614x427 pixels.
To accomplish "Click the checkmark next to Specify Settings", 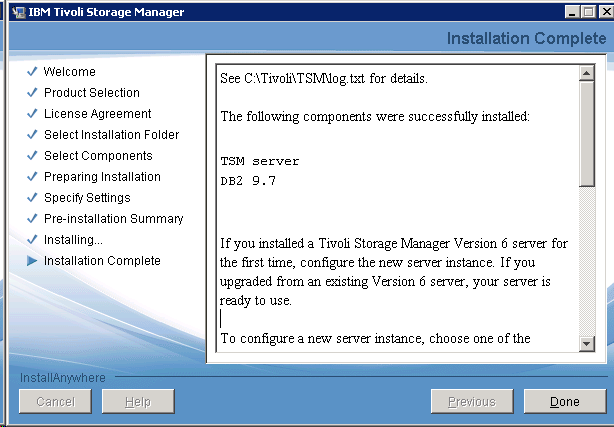I will click(32, 198).
